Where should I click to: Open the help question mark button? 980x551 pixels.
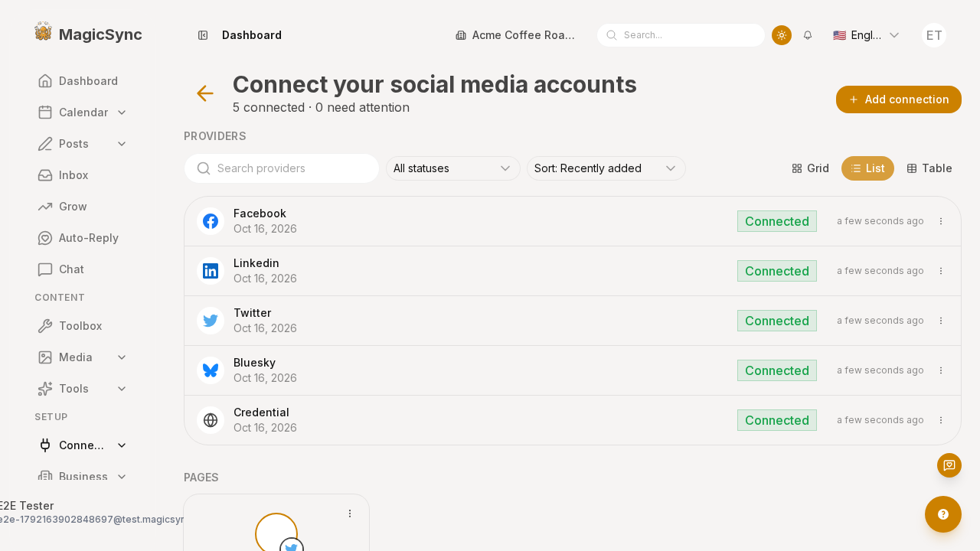pyautogui.click(x=943, y=514)
